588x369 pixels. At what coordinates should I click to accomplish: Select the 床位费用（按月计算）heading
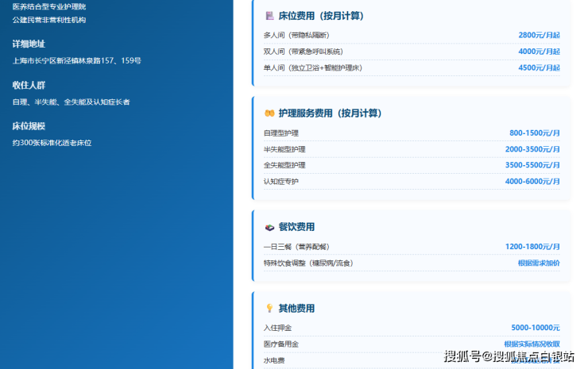point(321,16)
